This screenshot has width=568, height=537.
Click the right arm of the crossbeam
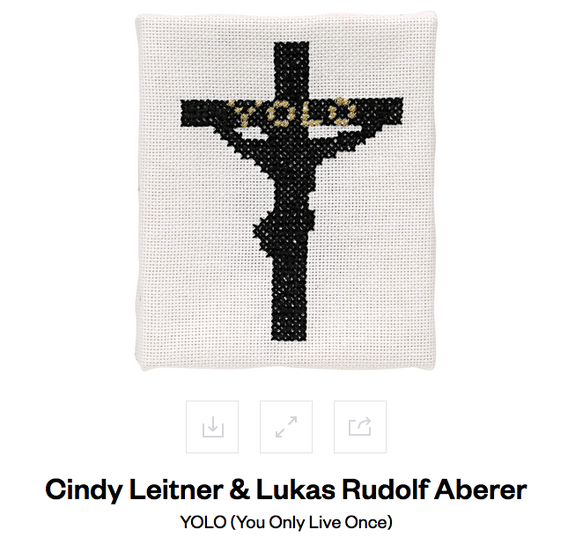tap(379, 111)
